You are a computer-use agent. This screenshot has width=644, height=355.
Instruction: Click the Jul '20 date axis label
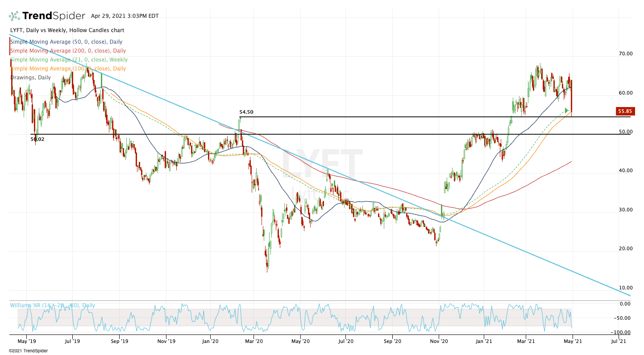click(346, 342)
